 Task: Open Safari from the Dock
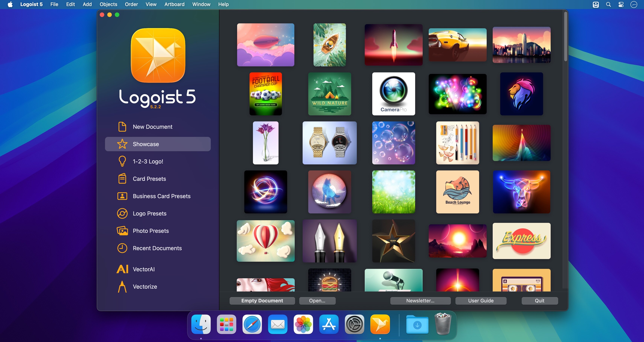click(x=252, y=324)
